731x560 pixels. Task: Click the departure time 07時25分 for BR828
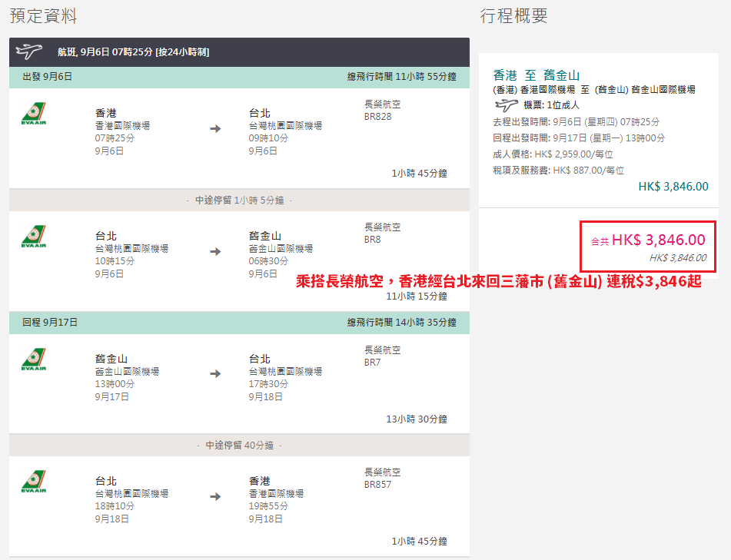pos(115,138)
